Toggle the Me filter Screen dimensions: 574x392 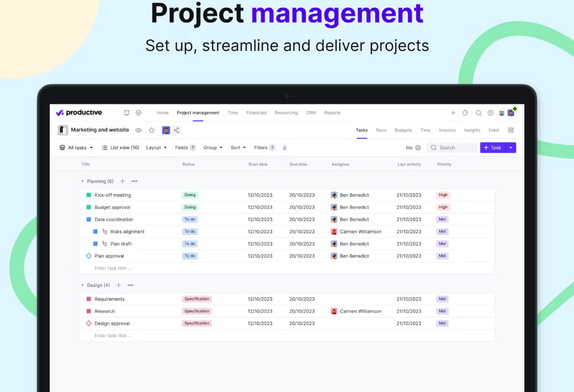point(413,147)
